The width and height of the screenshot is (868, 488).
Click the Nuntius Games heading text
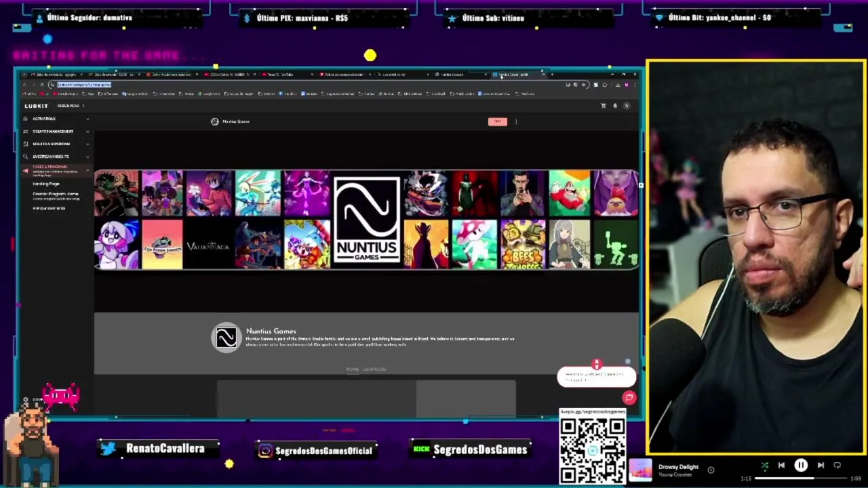[x=271, y=331]
